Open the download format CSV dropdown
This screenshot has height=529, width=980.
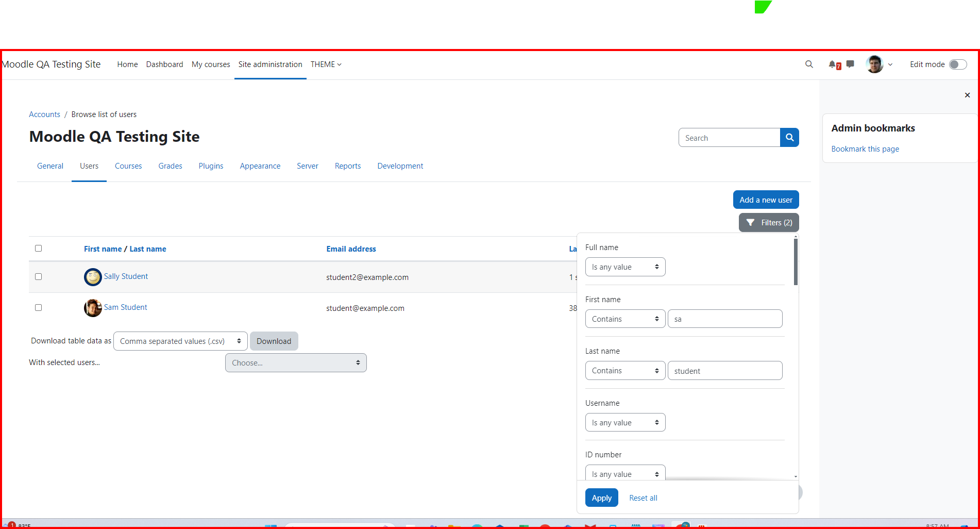coord(180,341)
